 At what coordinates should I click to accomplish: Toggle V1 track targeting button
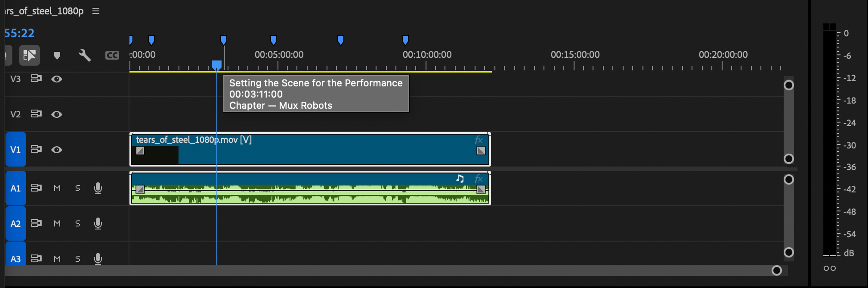pos(16,149)
